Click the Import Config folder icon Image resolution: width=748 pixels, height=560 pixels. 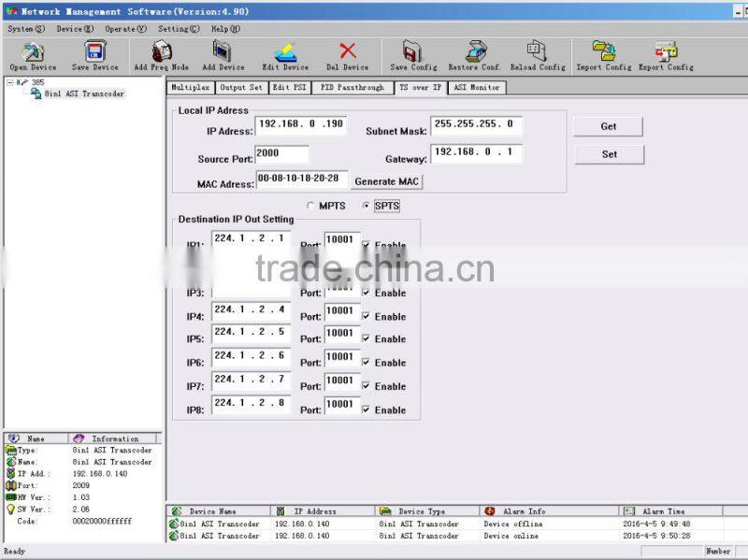(x=603, y=51)
